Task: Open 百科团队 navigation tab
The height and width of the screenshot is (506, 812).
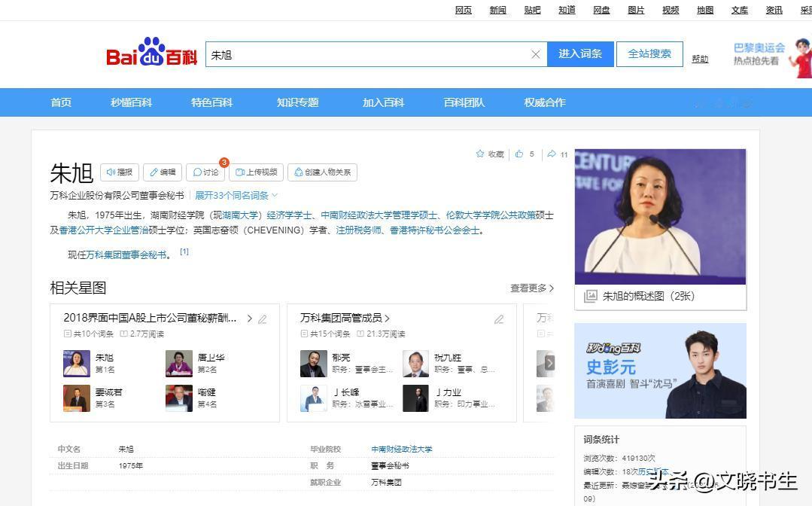Action: (x=464, y=102)
